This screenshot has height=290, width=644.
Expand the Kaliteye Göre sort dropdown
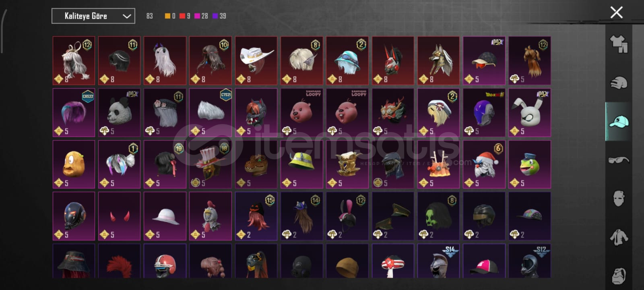point(93,16)
